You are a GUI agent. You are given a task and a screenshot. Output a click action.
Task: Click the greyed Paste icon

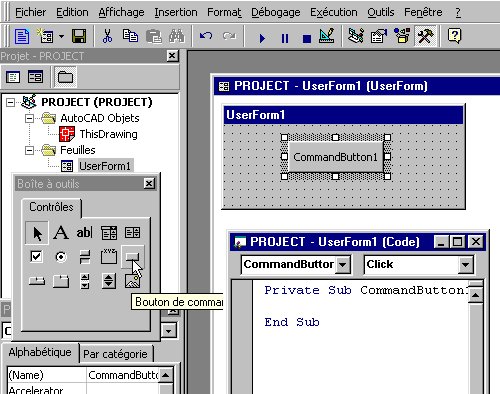click(154, 36)
